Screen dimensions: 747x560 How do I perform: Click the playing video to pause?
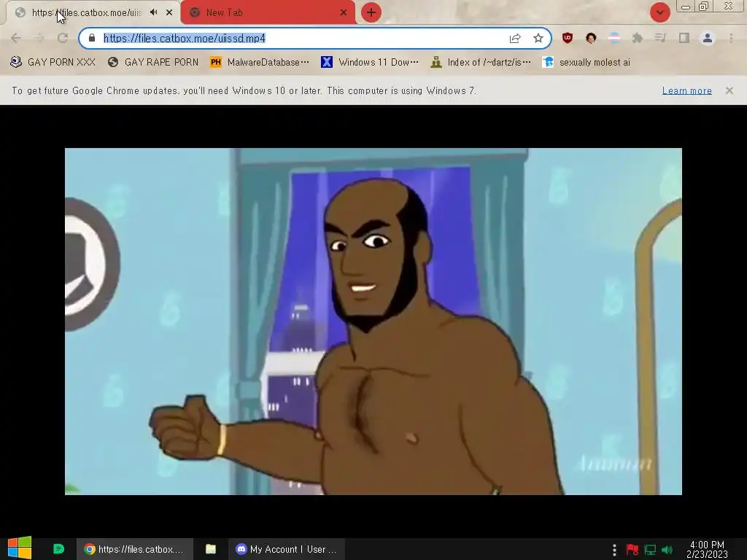tap(373, 322)
